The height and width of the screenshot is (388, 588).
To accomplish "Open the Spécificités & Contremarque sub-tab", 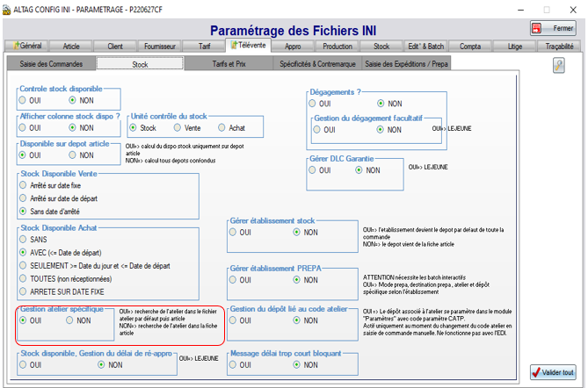I will pos(316,64).
